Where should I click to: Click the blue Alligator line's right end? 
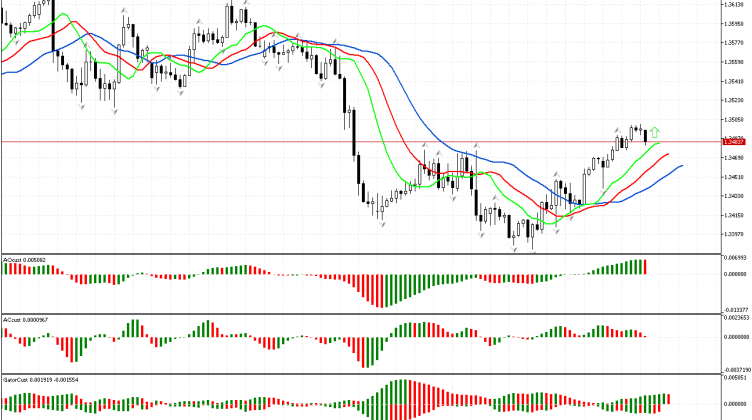(x=681, y=166)
